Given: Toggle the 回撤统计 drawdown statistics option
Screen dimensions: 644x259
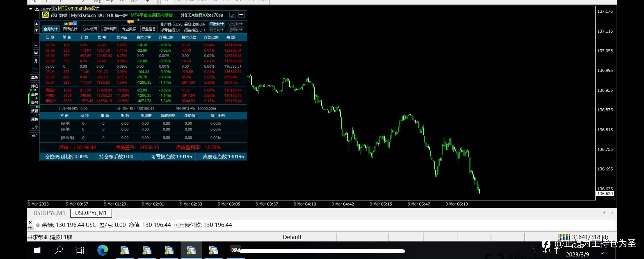Looking at the screenshot, I should pyautogui.click(x=217, y=24).
